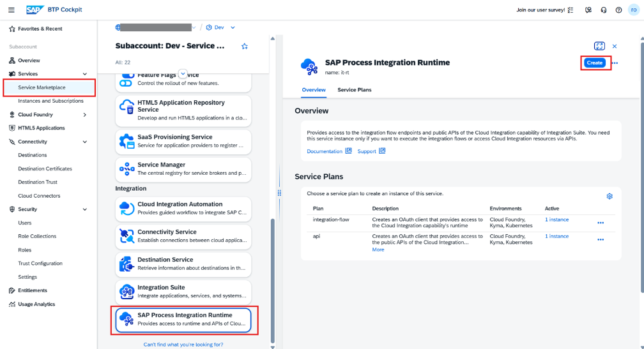Collapse the Services section in sidebar
644x349 pixels.
click(85, 74)
